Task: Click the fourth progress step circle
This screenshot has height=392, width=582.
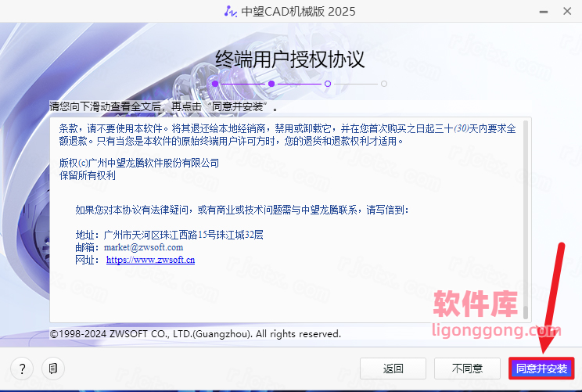Action: [x=384, y=84]
